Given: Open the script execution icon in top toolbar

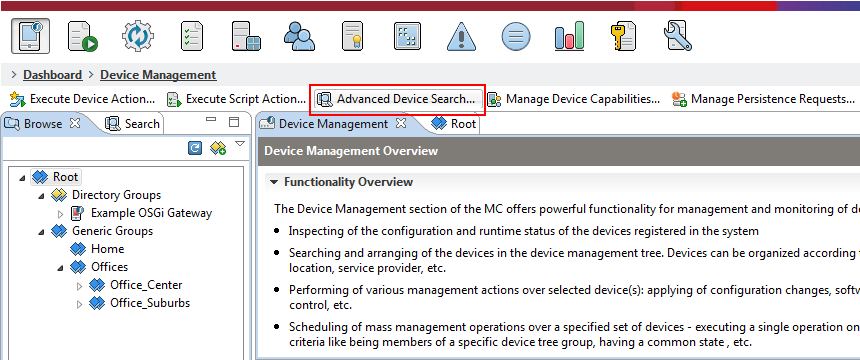Looking at the screenshot, I should coord(82,37).
